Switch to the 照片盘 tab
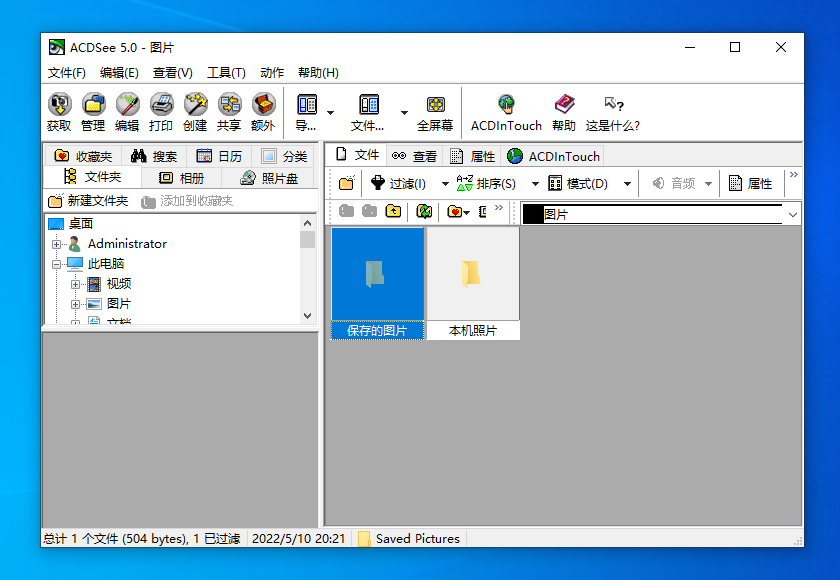The width and height of the screenshot is (840, 580). click(269, 178)
